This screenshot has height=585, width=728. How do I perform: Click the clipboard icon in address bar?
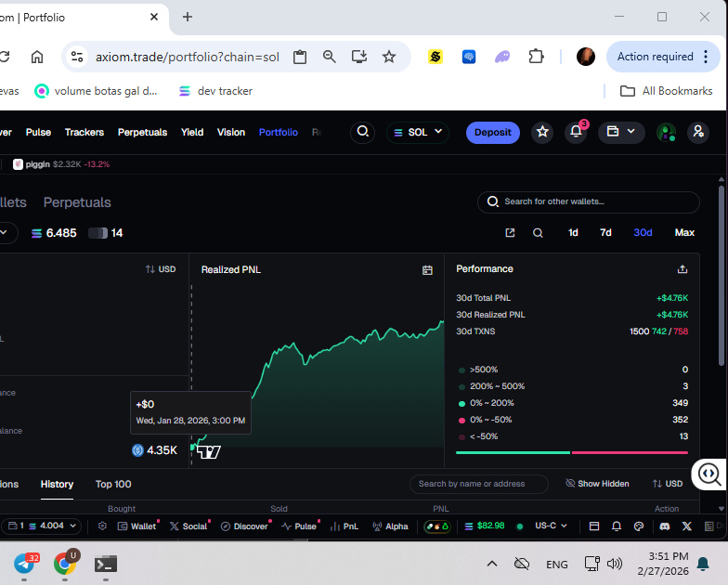pos(299,57)
